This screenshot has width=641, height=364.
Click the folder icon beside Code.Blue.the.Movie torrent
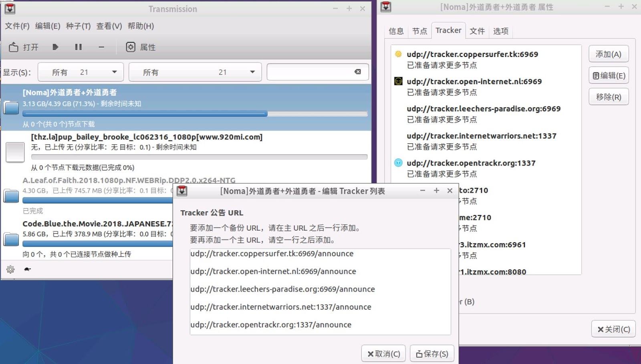point(11,239)
